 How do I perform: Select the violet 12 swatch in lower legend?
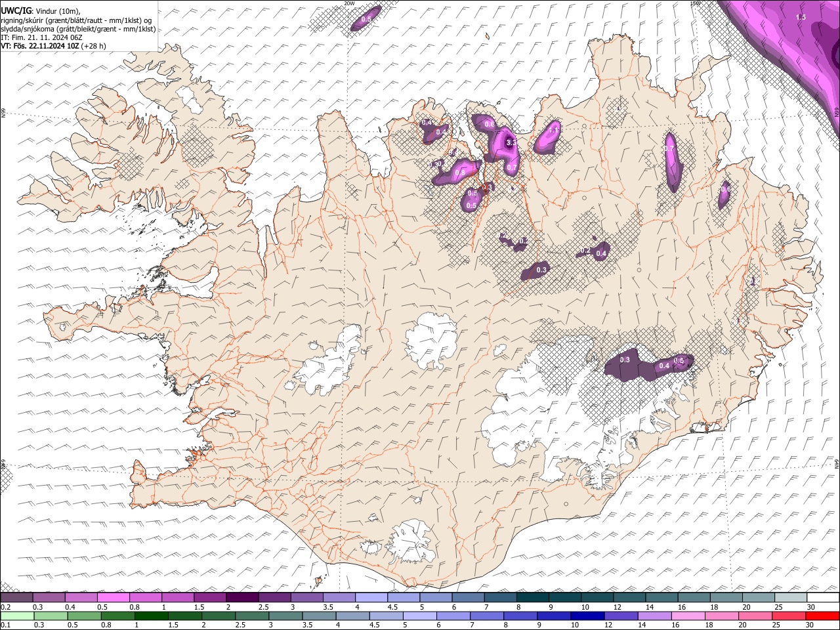point(621,616)
